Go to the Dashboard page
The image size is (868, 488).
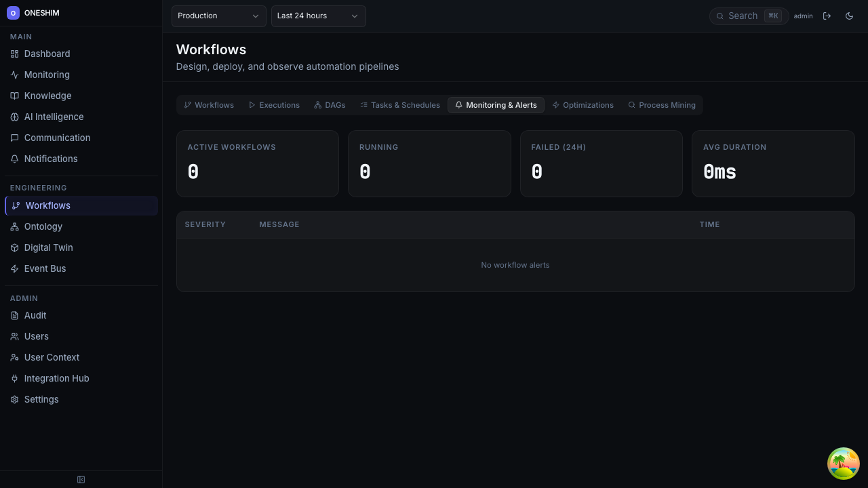(x=47, y=54)
